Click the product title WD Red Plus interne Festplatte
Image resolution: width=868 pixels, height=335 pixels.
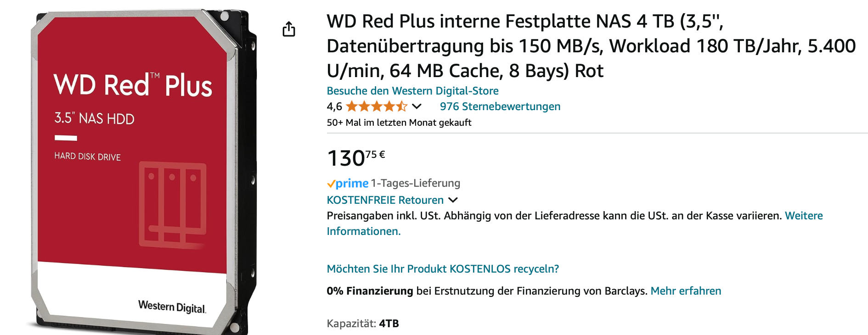tap(591, 46)
